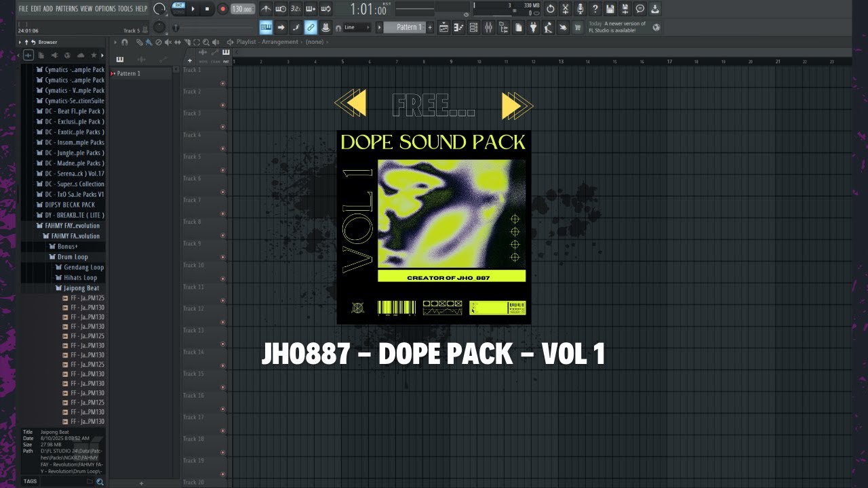
Task: Open the project picker icon
Action: coord(518,28)
